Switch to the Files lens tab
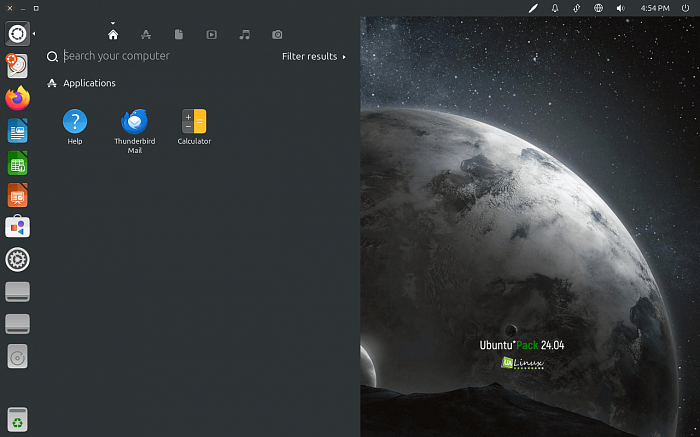 click(179, 34)
